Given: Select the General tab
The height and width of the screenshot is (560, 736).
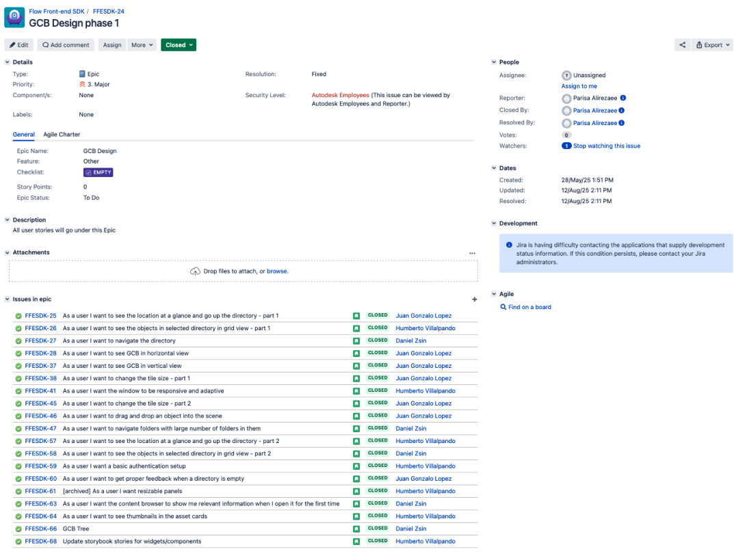Looking at the screenshot, I should pyautogui.click(x=24, y=135).
